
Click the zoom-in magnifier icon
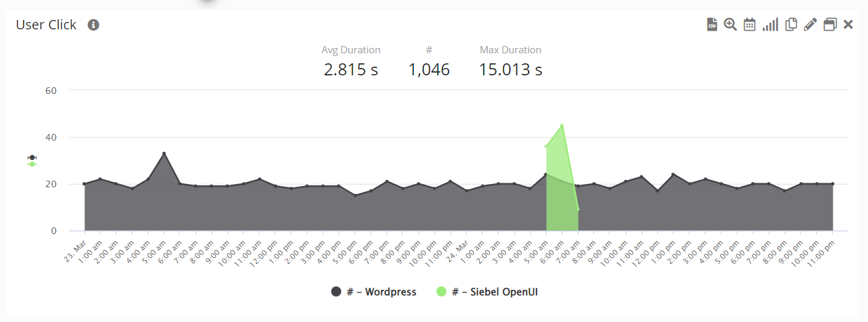[730, 25]
